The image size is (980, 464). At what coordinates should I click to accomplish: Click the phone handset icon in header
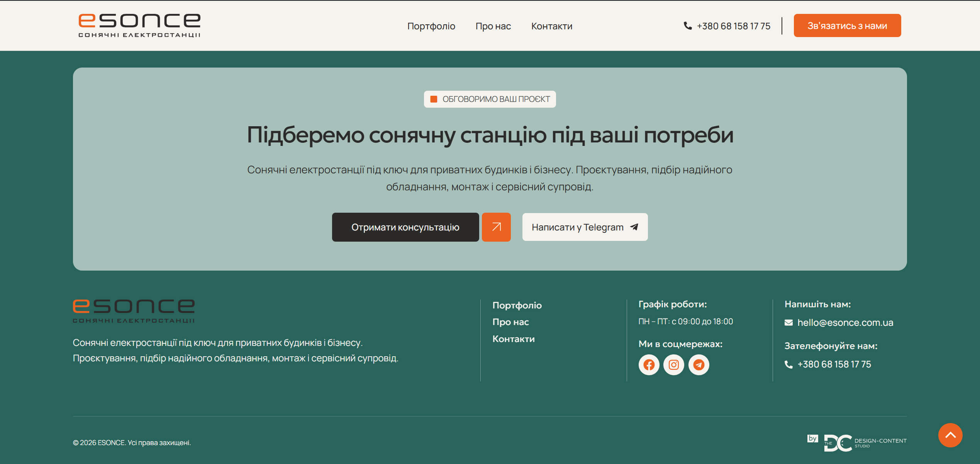click(x=688, y=26)
